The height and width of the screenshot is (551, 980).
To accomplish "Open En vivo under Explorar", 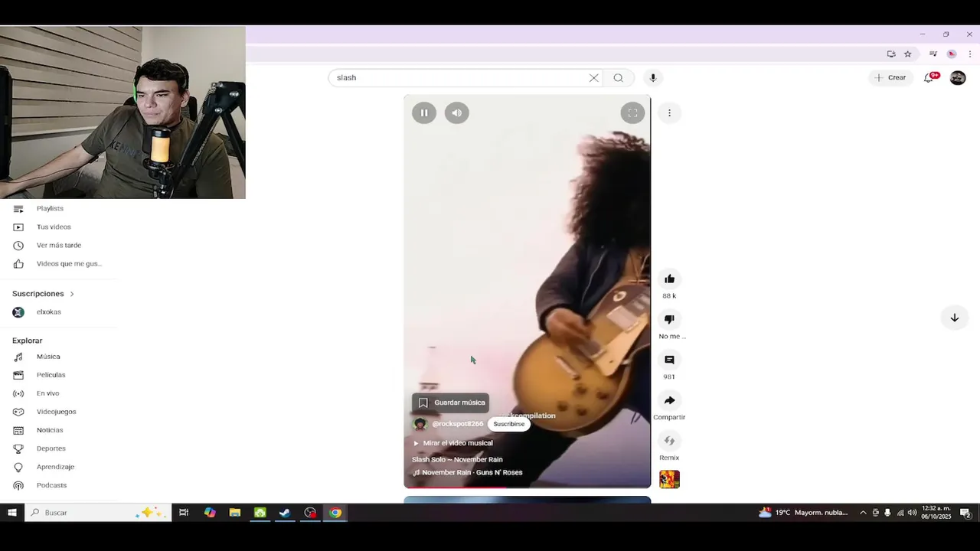I will coord(59,393).
